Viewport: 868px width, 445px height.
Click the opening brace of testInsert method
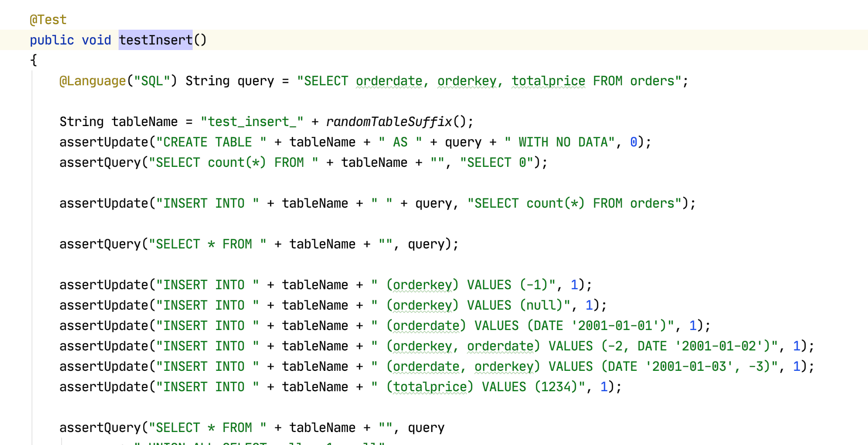33,60
